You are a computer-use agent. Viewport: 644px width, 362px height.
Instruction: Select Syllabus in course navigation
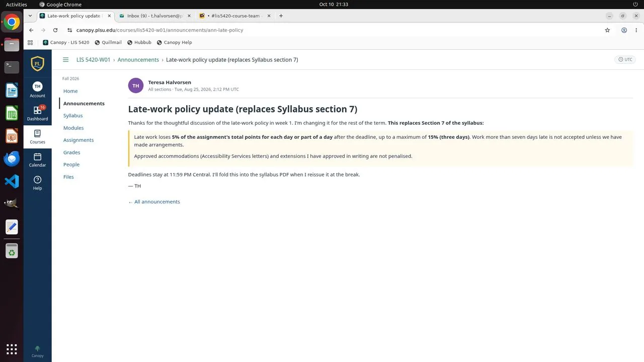pos(73,116)
